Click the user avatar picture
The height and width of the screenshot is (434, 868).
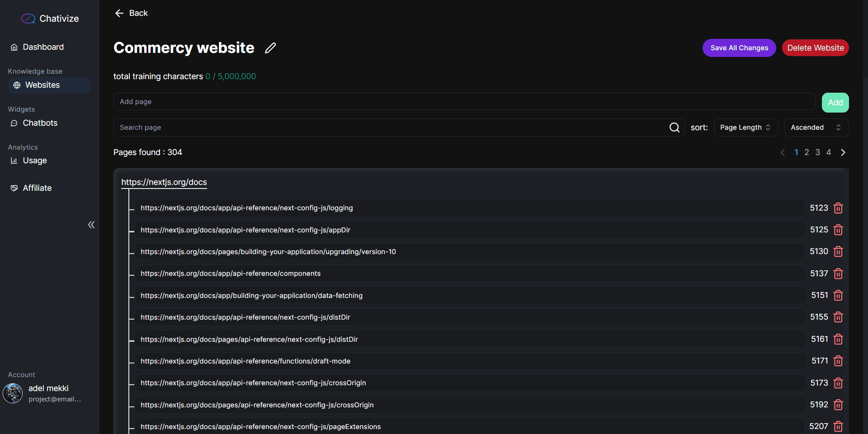pyautogui.click(x=13, y=393)
